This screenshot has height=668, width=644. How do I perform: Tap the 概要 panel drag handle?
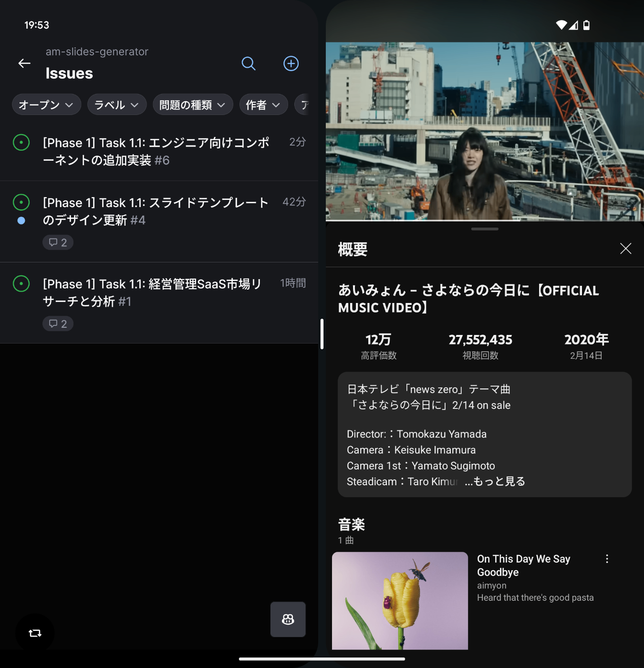pyautogui.click(x=485, y=229)
